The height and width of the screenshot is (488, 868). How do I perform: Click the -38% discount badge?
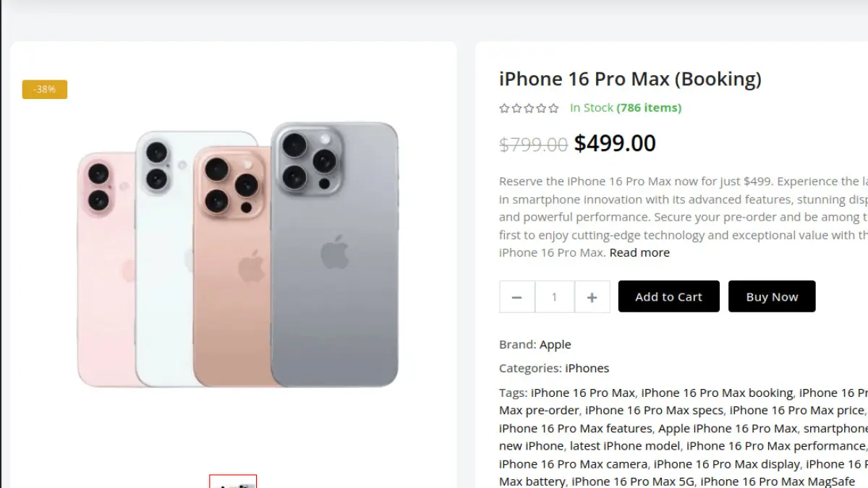point(45,90)
